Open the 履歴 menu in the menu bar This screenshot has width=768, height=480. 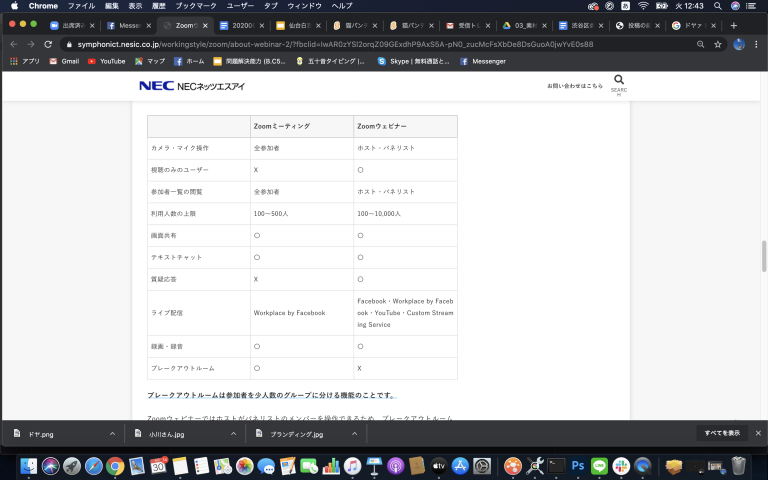[x=158, y=6]
